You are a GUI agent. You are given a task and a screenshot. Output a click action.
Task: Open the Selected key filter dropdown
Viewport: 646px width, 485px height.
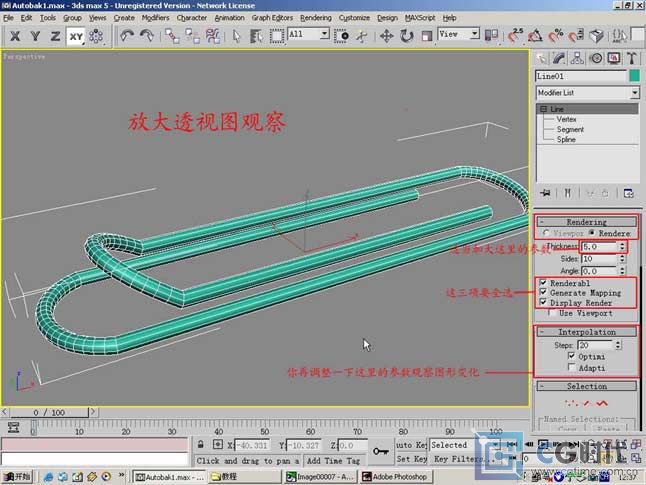tap(465, 445)
